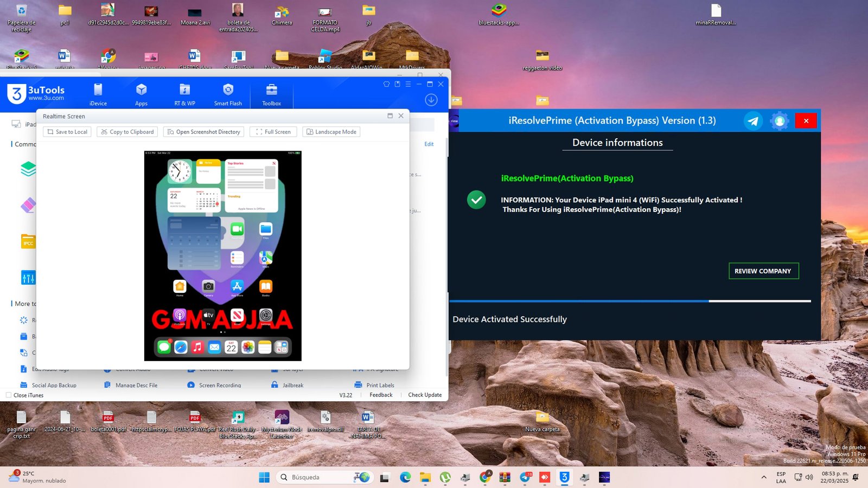Screen dimensions: 868x488
Task: Click the skin shirt icon in 3uTools title bar
Action: coord(386,84)
